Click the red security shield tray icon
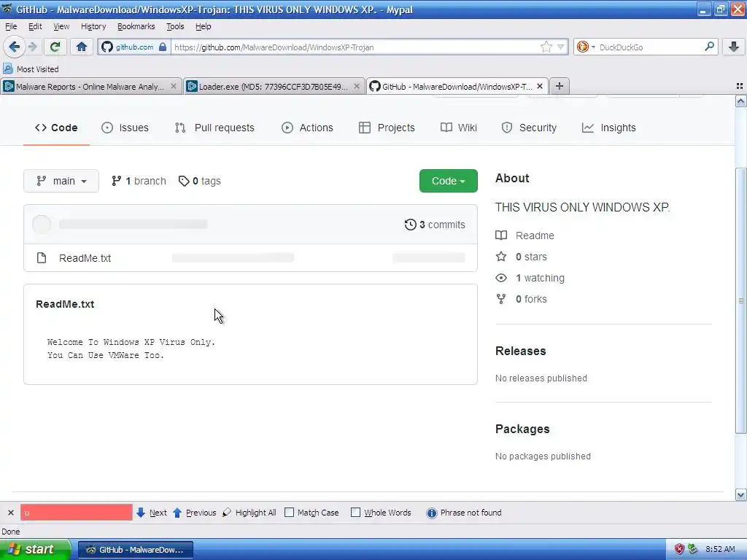This screenshot has width=747, height=560. (679, 549)
